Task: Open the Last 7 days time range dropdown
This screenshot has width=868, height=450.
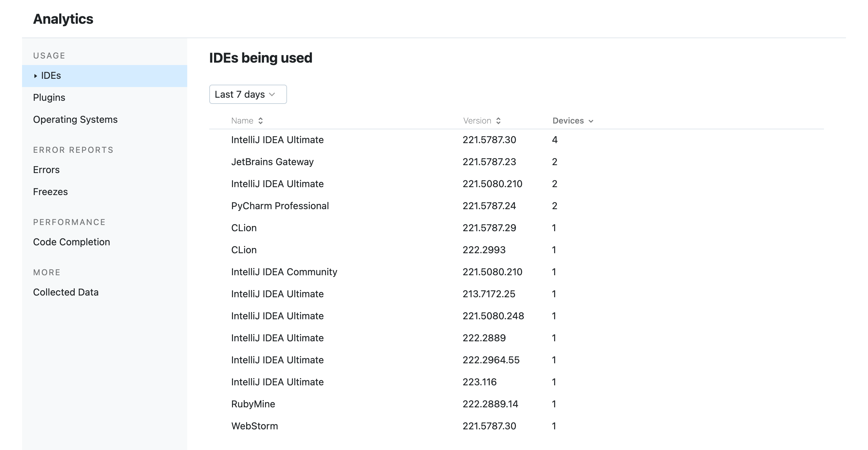Action: pyautogui.click(x=247, y=94)
